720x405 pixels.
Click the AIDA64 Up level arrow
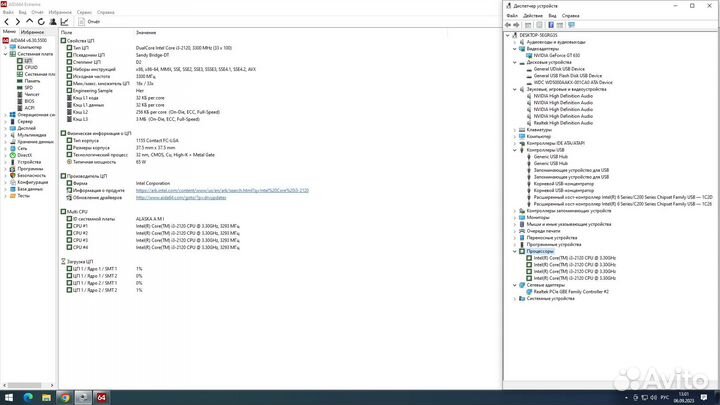pos(29,22)
